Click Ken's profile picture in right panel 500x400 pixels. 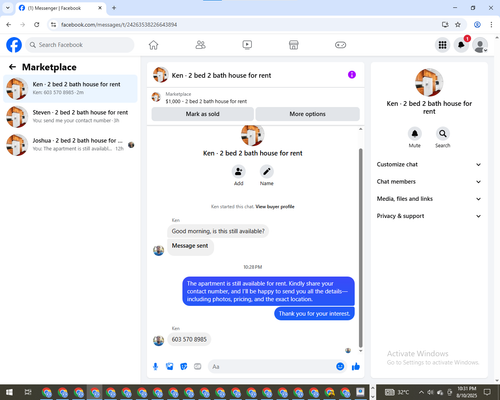pos(429,82)
